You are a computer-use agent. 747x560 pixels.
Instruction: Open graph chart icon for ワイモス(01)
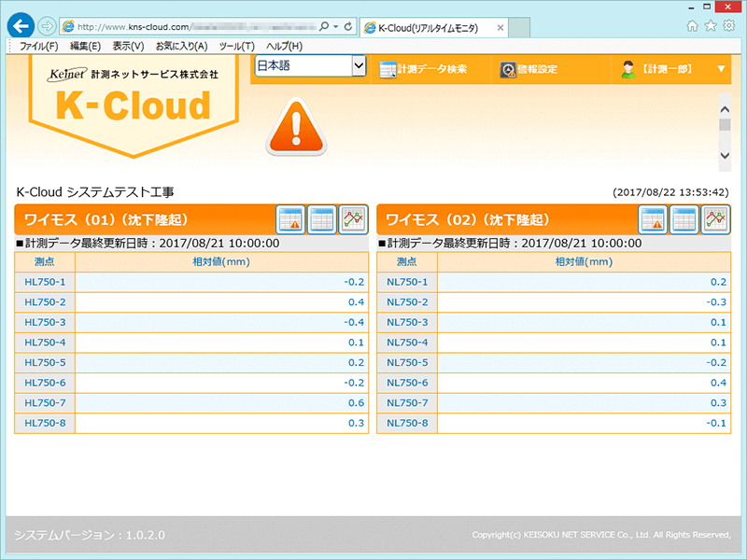354,219
